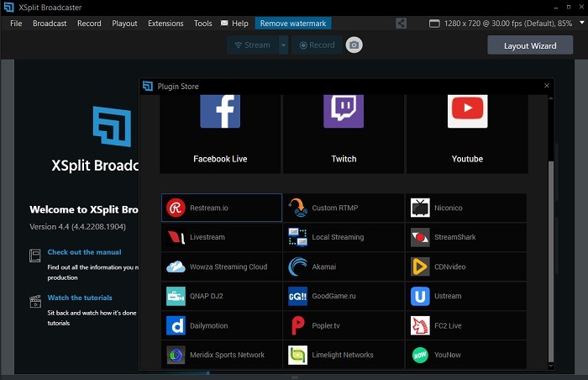The image size is (588, 380).
Task: Click the tutorials clapperboard icon
Action: [35, 301]
